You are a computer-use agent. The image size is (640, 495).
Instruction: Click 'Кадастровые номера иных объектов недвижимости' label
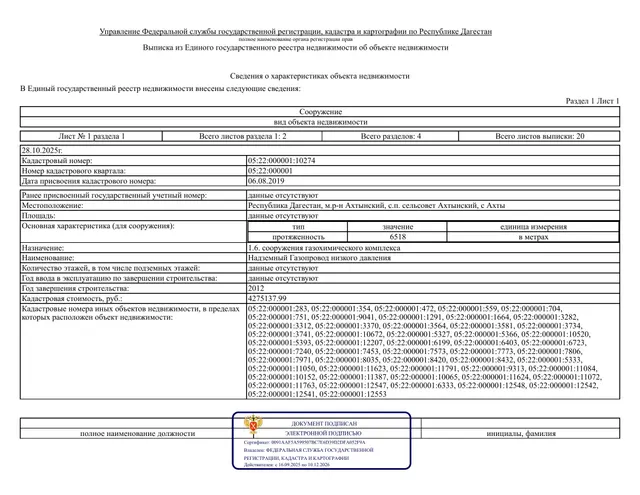pyautogui.click(x=130, y=313)
